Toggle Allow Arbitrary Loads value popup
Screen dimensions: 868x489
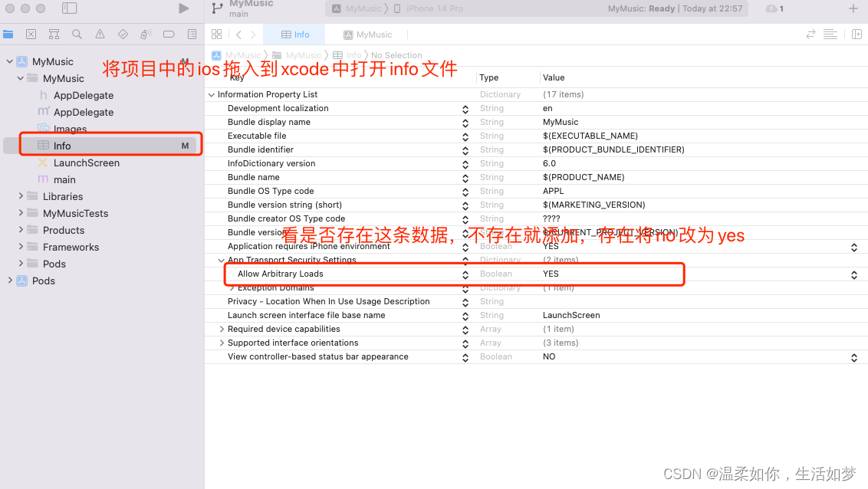[x=854, y=274]
